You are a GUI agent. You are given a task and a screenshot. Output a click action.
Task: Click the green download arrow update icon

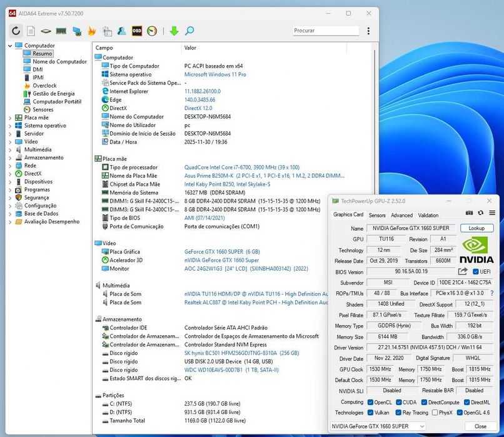174,31
